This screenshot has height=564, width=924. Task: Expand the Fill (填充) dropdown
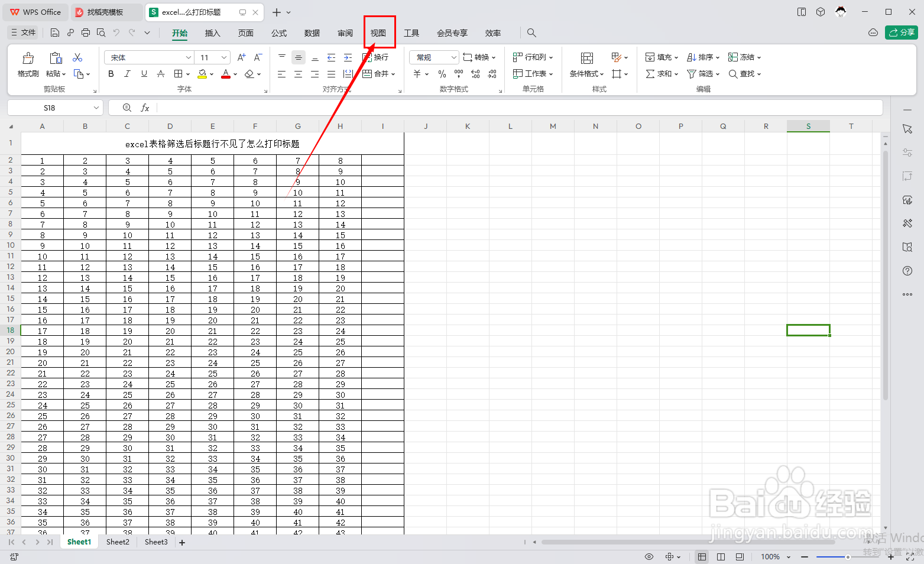pos(676,57)
